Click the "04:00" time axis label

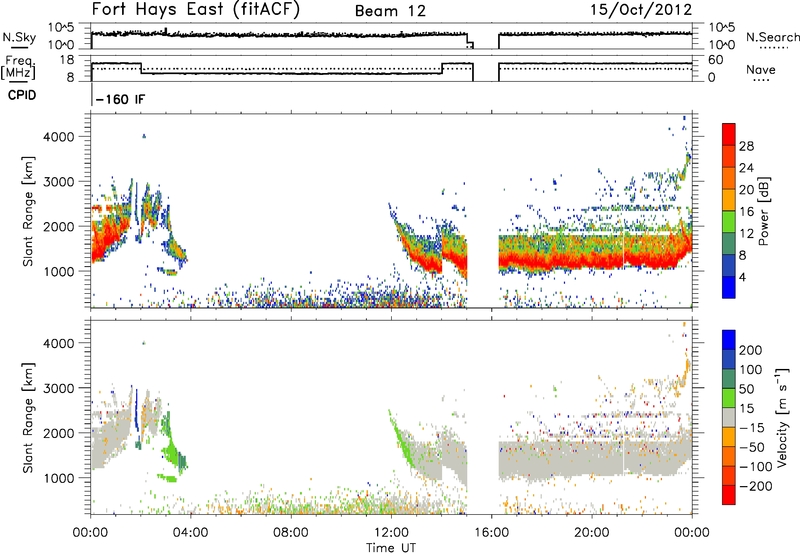[190, 533]
